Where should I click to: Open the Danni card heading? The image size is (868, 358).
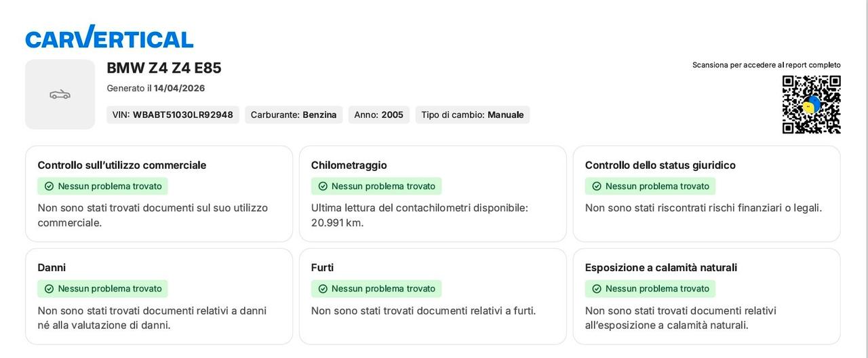point(52,268)
